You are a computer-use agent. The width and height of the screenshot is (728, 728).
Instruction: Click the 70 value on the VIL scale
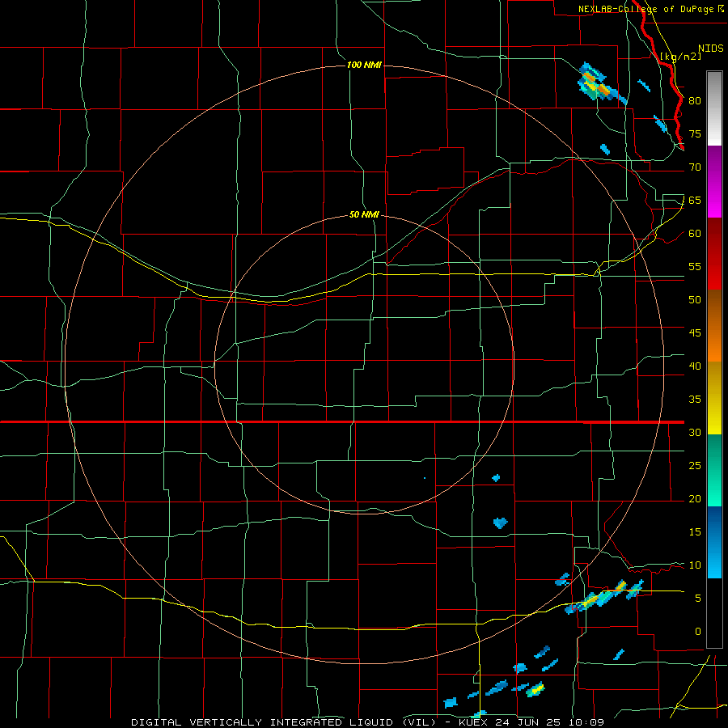(x=695, y=167)
